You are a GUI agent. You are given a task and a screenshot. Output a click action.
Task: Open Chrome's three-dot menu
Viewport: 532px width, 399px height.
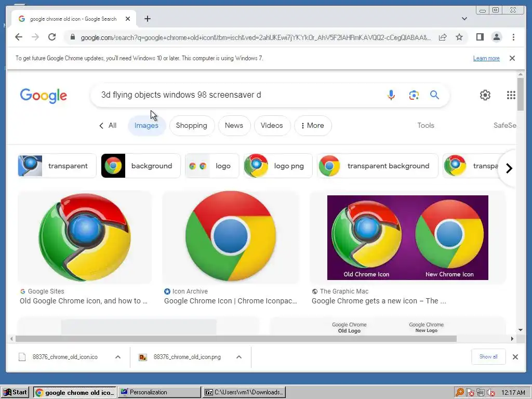[x=513, y=37]
